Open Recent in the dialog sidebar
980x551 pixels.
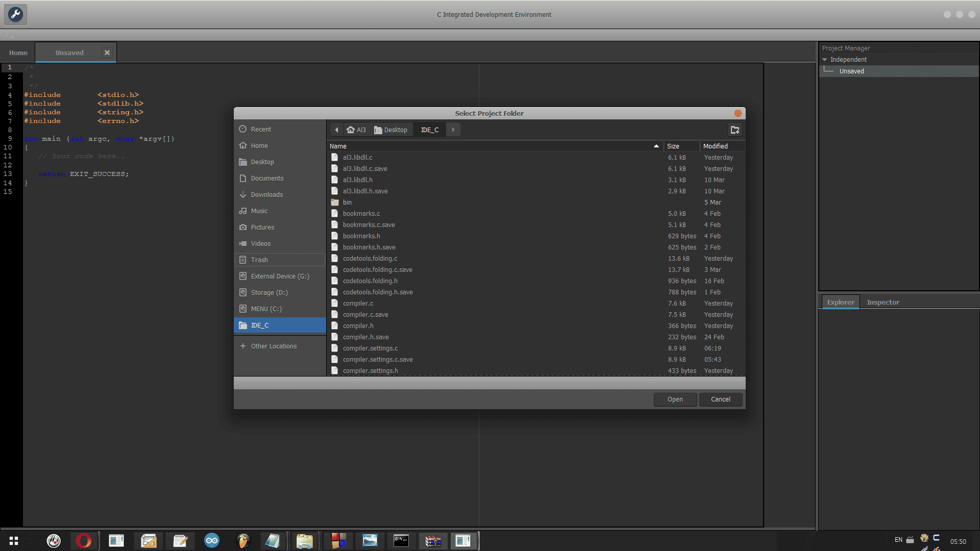click(x=280, y=129)
